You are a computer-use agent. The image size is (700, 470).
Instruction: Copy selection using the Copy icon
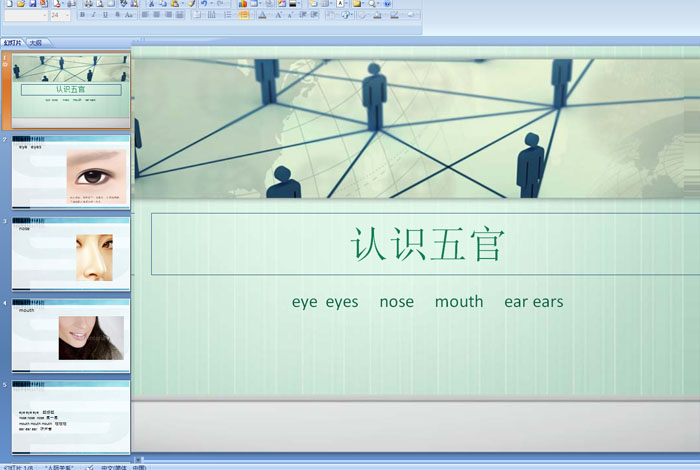coord(163,4)
